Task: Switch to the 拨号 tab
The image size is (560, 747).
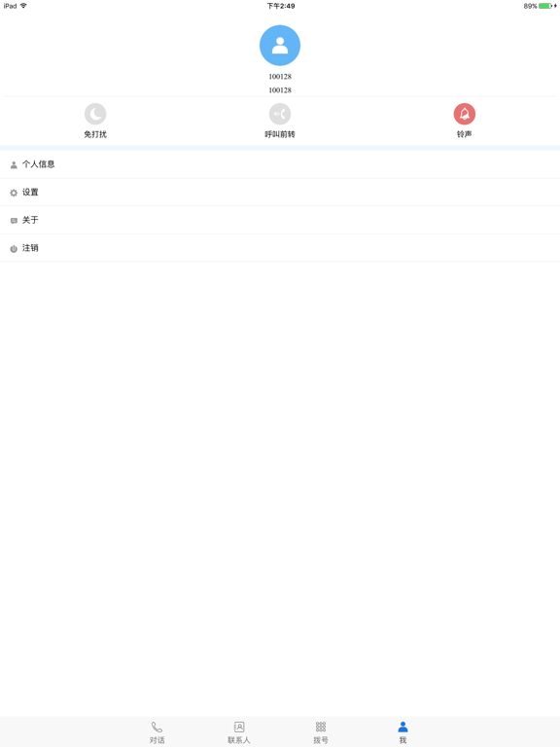Action: pos(321,732)
